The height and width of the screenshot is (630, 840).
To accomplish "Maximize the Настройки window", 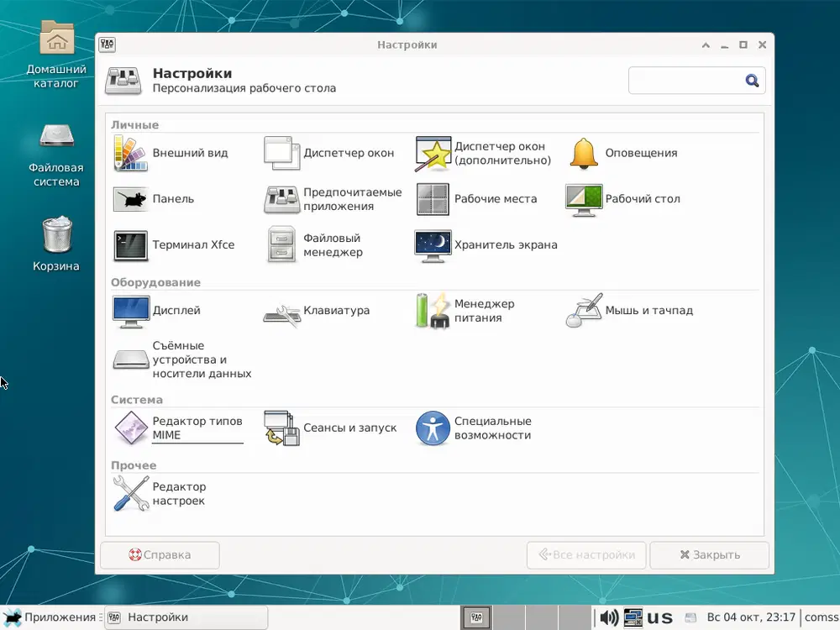I will tap(743, 45).
